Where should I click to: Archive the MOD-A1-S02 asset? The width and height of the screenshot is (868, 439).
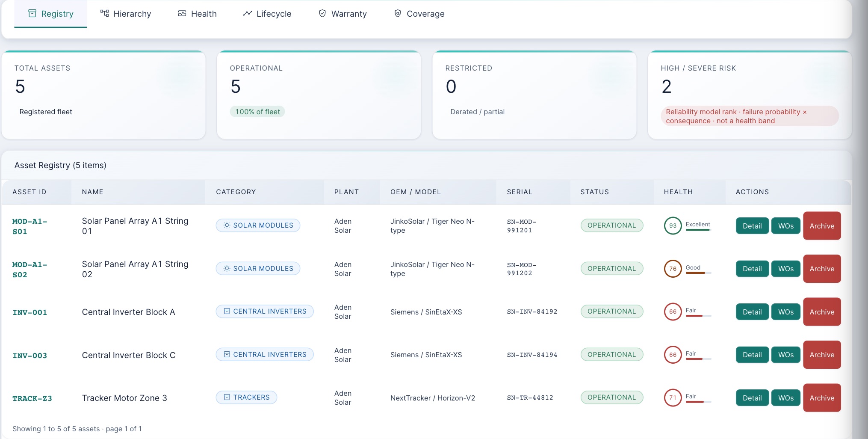(x=822, y=269)
